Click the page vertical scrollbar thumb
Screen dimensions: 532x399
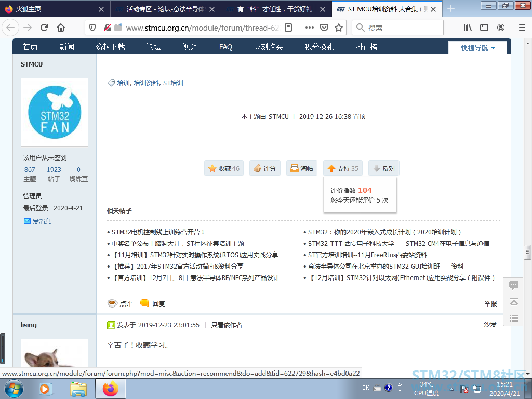[527, 252]
